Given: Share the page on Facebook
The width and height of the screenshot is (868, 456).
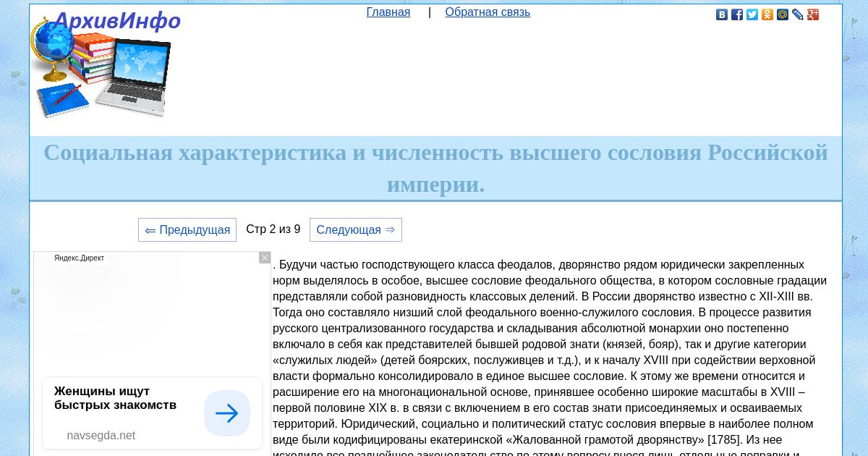Looking at the screenshot, I should point(737,14).
